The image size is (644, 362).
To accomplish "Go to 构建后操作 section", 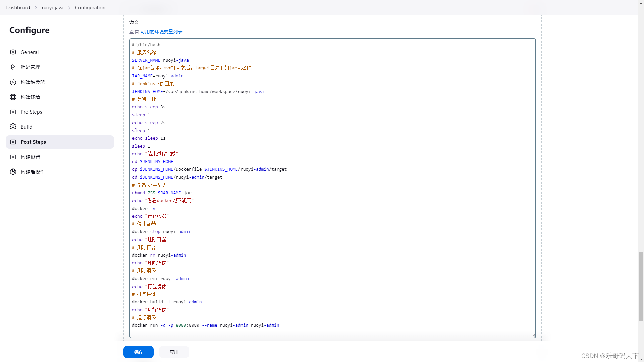I will click(60, 172).
